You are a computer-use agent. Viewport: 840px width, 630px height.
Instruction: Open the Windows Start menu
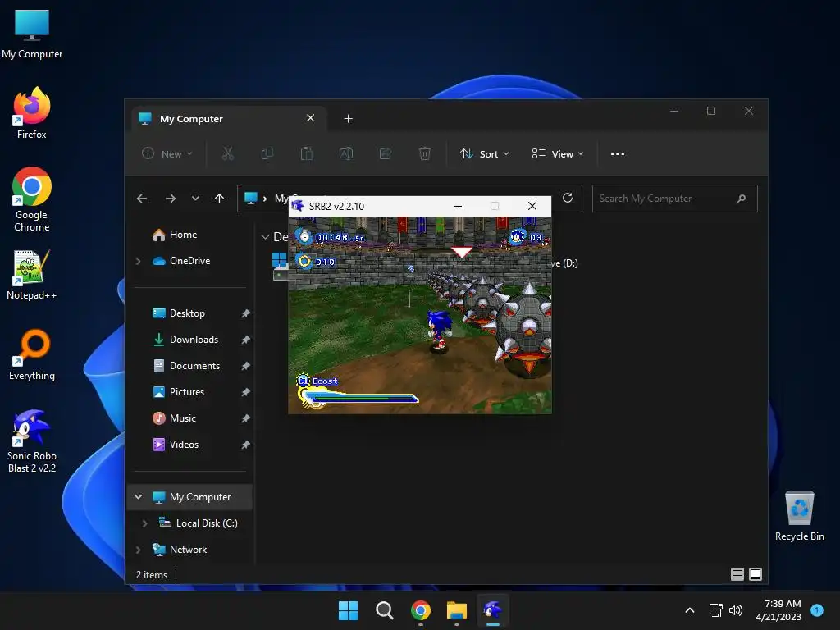[348, 610]
